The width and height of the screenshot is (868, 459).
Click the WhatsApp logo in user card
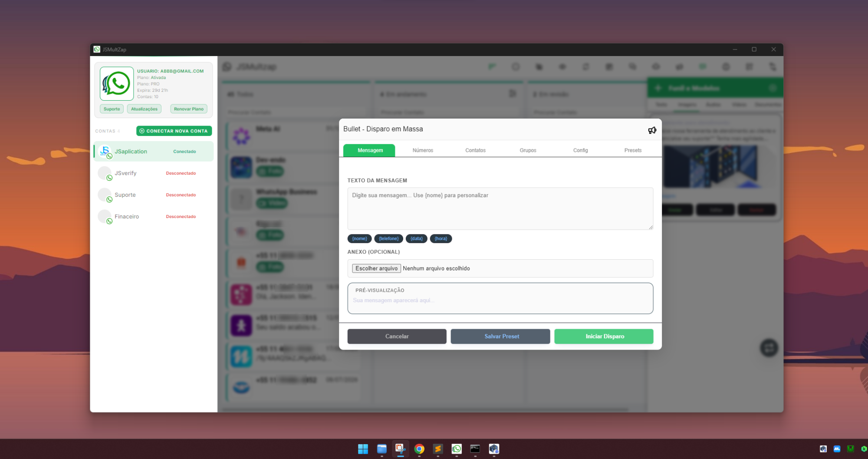tap(117, 83)
